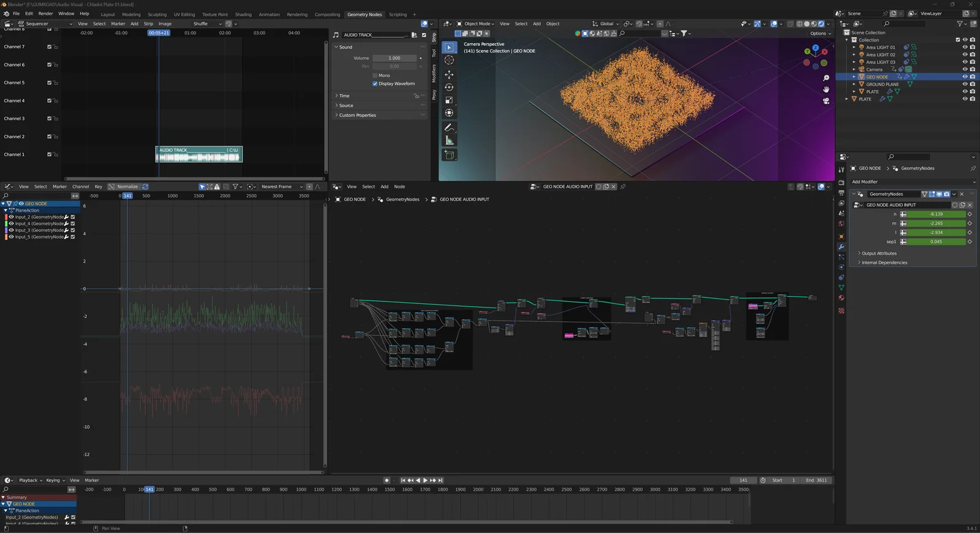The width and height of the screenshot is (980, 533).
Task: Click the Add Cube tool icon
Action: [x=449, y=155]
